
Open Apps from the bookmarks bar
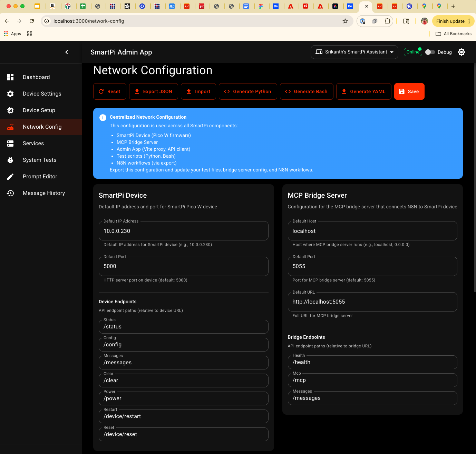click(12, 33)
